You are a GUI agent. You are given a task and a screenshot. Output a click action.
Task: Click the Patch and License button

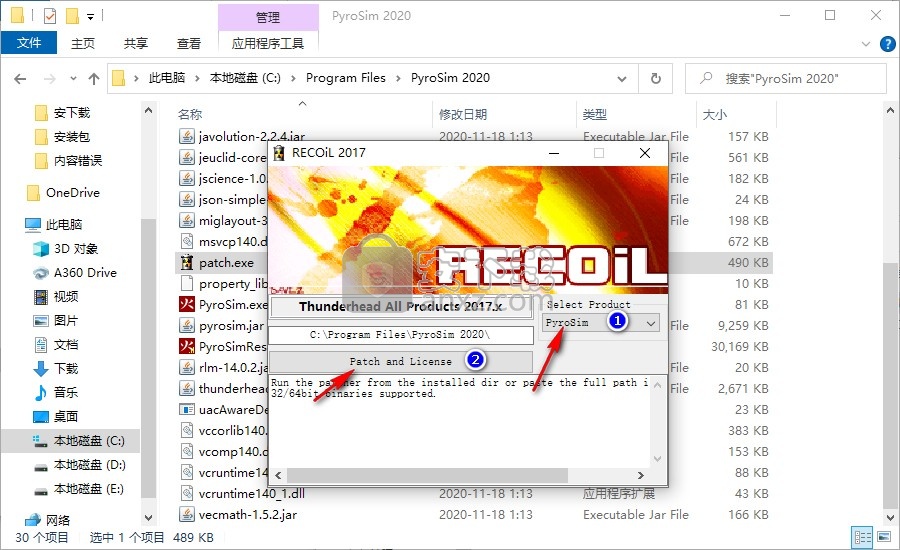(x=401, y=362)
